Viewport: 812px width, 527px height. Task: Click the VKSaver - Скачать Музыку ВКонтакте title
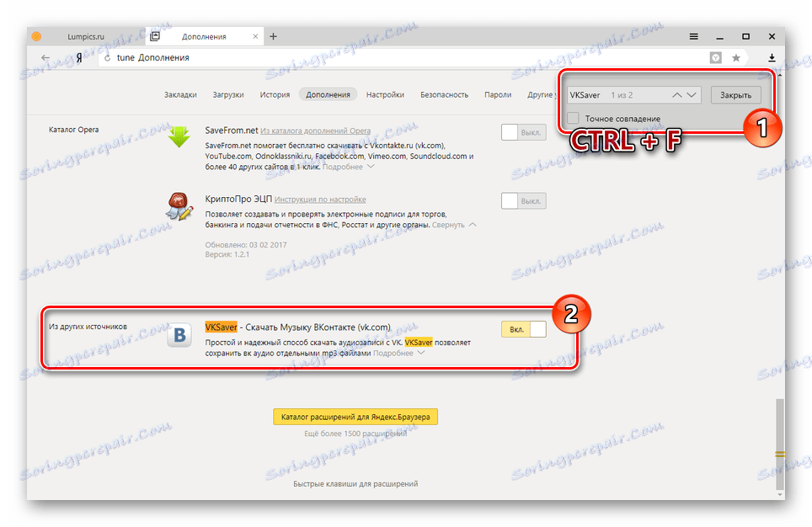(298, 327)
